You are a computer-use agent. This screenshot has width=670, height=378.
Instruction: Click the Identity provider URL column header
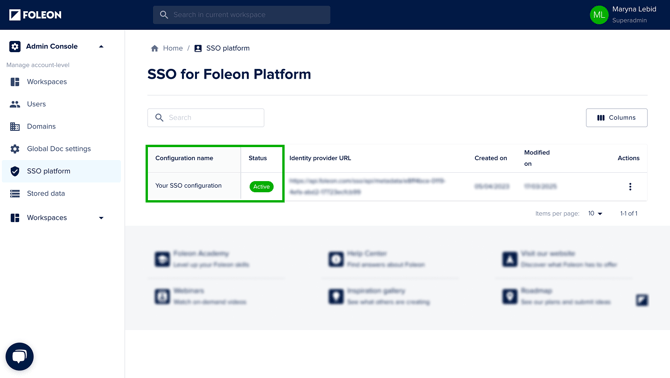click(x=320, y=158)
